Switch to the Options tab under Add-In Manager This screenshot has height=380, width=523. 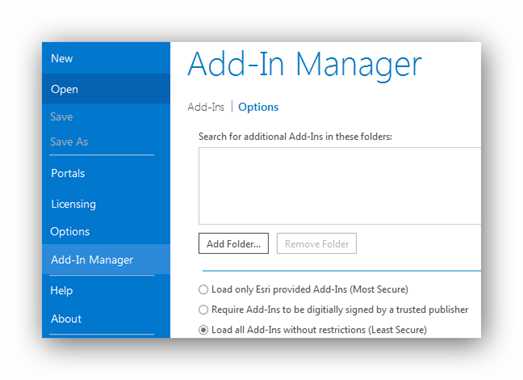pos(258,107)
